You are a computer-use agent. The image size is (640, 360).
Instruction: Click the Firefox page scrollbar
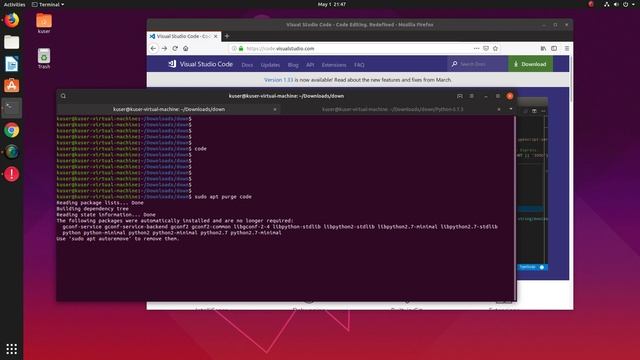click(571, 80)
